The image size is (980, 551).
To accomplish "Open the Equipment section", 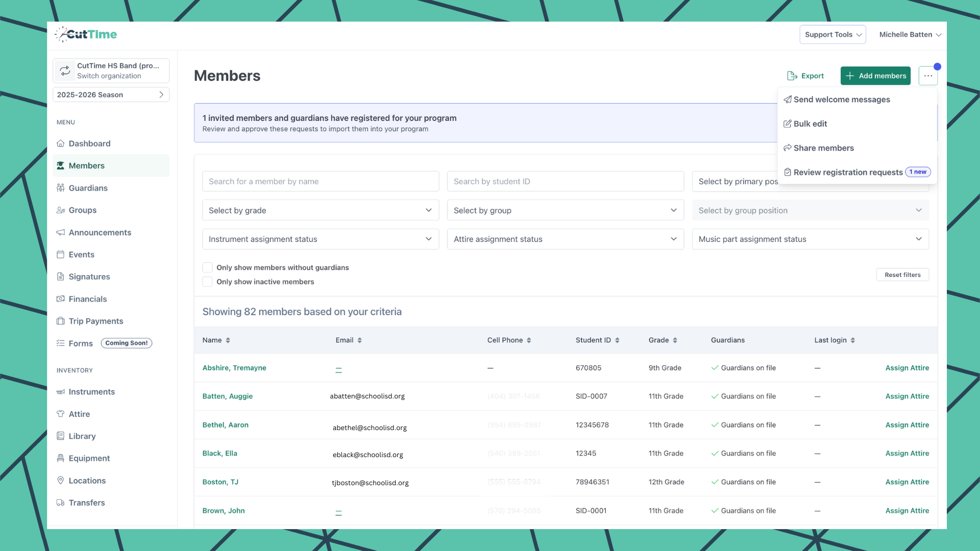I will (x=89, y=458).
